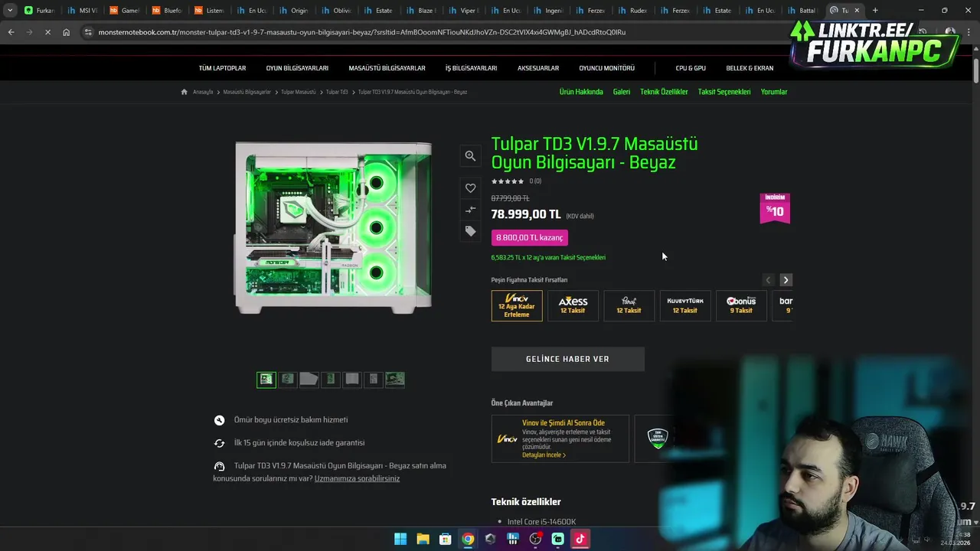Open BELLEK & EKRAN menu
980x551 pixels.
click(x=750, y=68)
